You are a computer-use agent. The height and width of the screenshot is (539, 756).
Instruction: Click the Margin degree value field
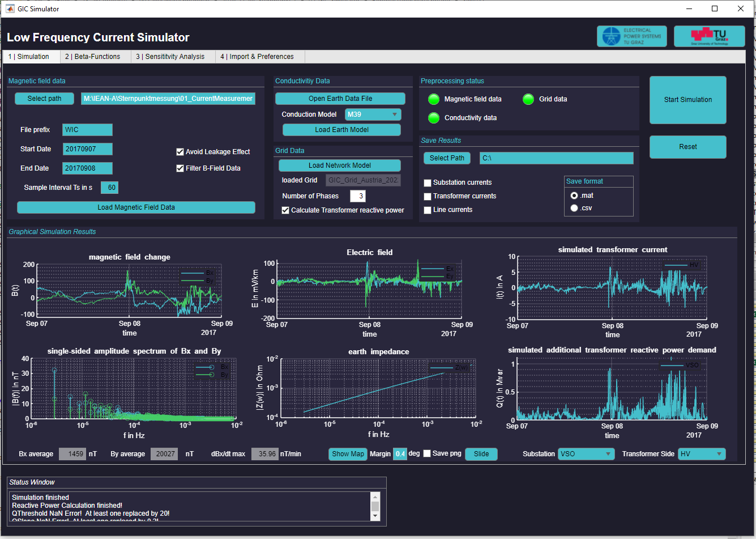(x=400, y=454)
